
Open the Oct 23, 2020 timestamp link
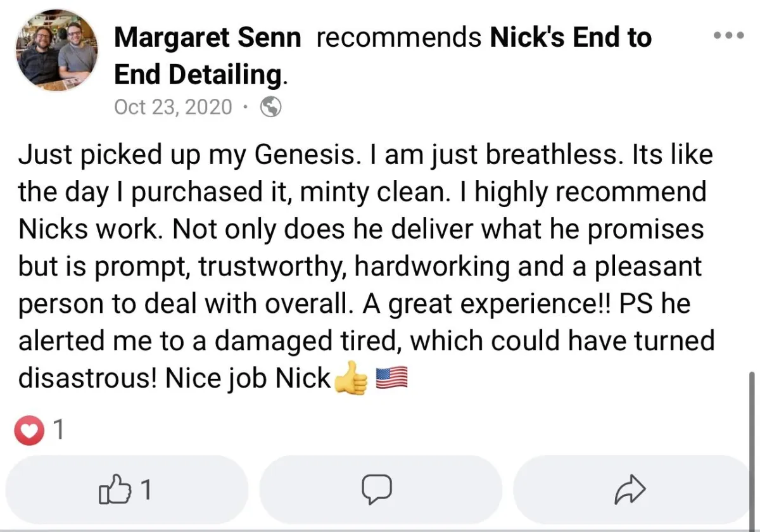click(173, 107)
